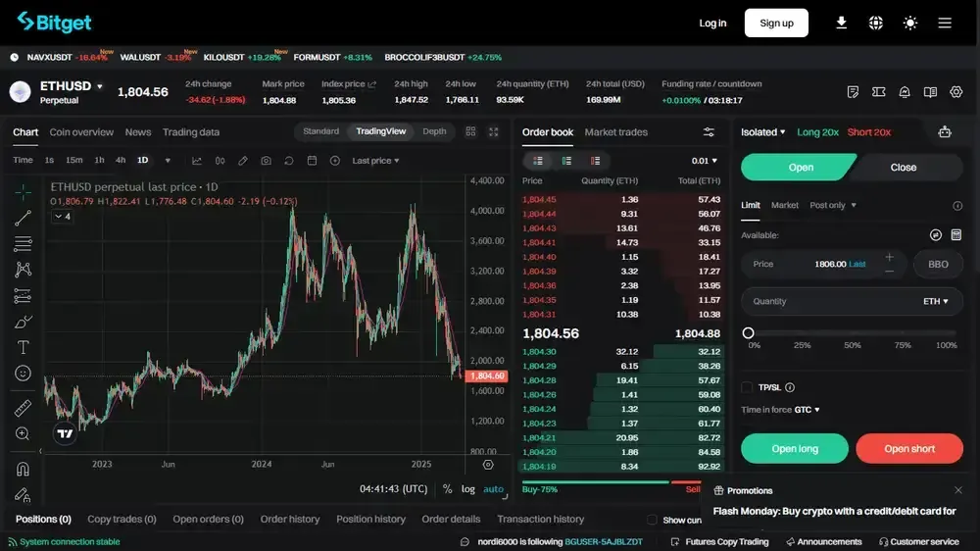This screenshot has width=980, height=551.
Task: Click the Quantity input field
Action: tap(852, 301)
